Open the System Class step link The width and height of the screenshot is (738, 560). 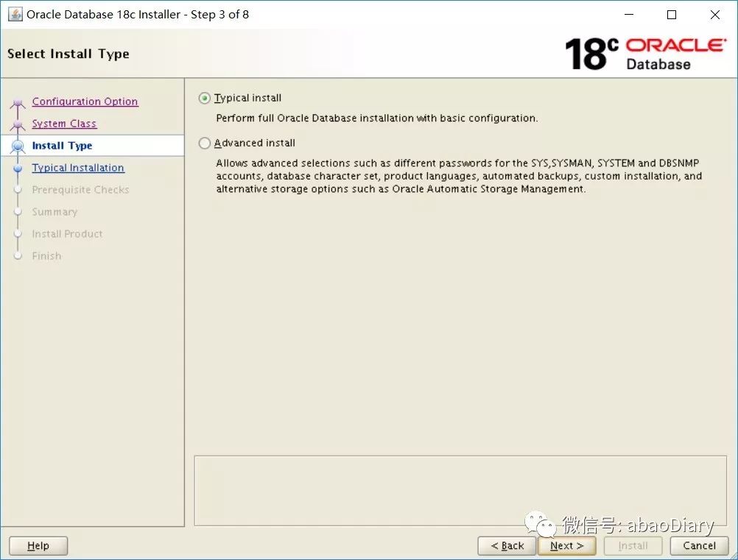tap(64, 124)
